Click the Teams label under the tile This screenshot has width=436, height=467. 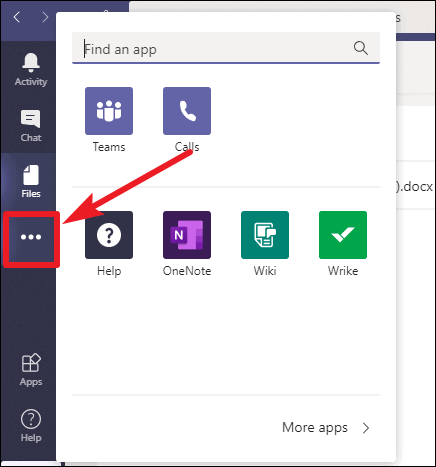point(109,147)
